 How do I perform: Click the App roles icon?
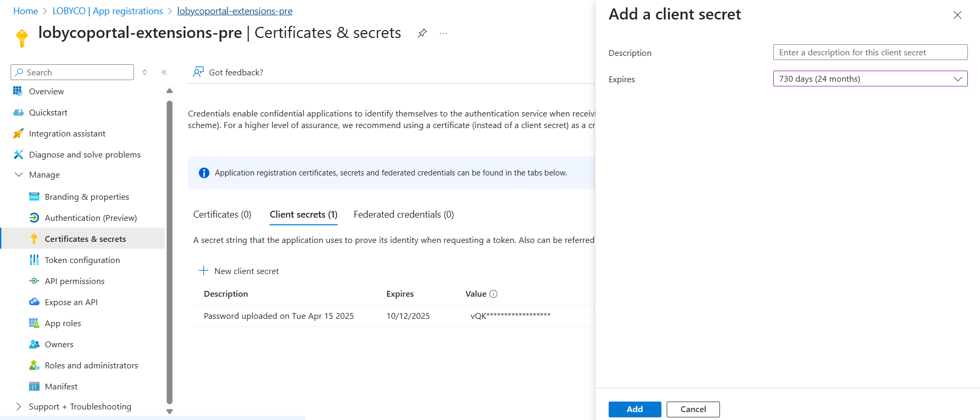tap(34, 323)
